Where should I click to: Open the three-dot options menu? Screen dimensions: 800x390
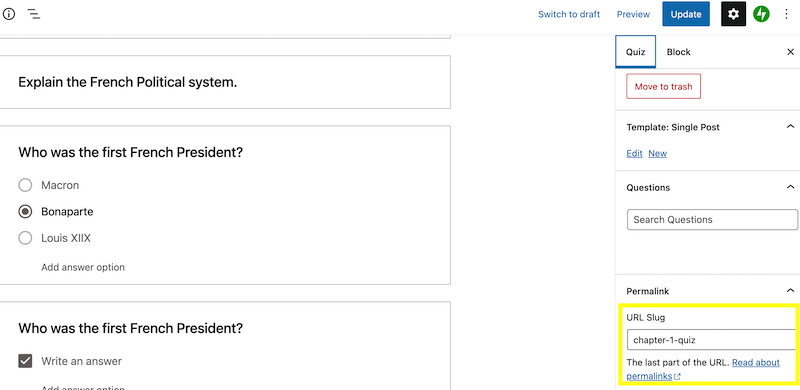pos(786,14)
